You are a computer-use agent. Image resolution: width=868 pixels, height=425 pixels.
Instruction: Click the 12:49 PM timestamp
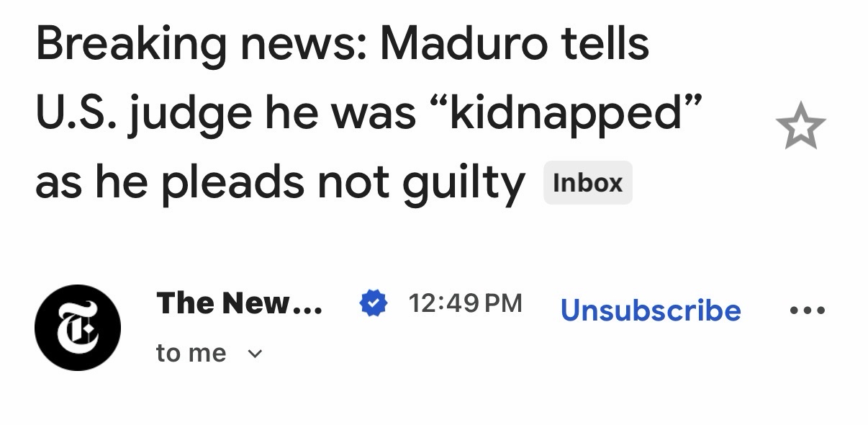point(465,303)
